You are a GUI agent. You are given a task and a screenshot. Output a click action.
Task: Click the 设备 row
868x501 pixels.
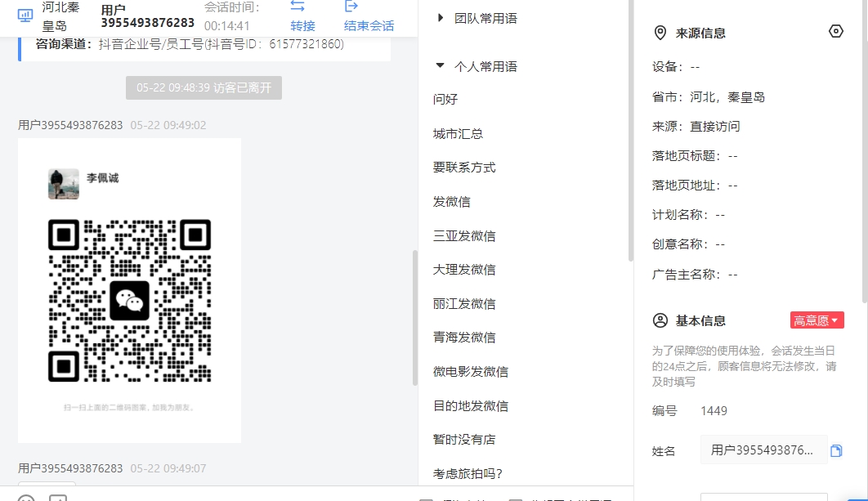click(x=676, y=67)
